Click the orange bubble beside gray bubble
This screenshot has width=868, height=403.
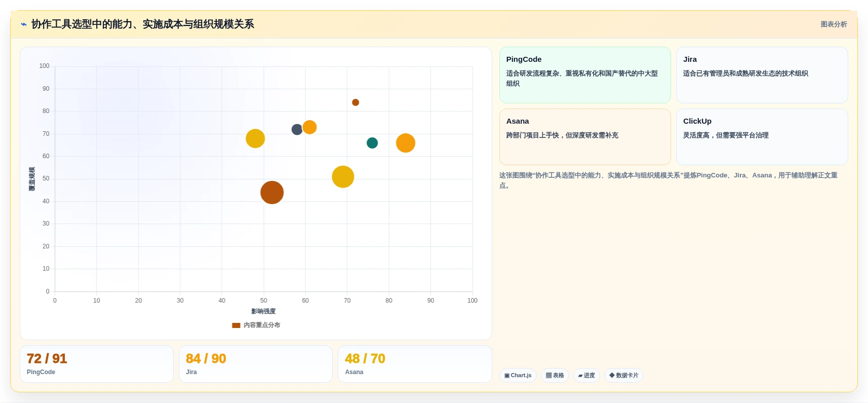[309, 127]
